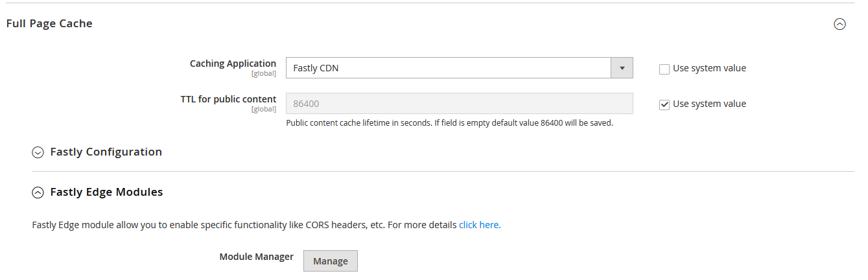Viewport: 868px width, 280px height.
Task: Collapse Full Page Cache using the circled arrow icon
Action: [x=839, y=24]
